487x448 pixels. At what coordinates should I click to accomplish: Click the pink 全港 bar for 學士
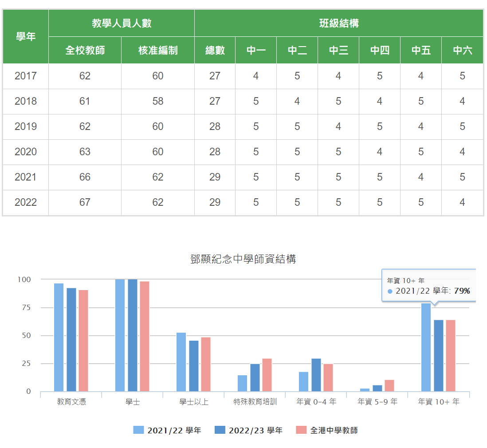click(x=145, y=337)
